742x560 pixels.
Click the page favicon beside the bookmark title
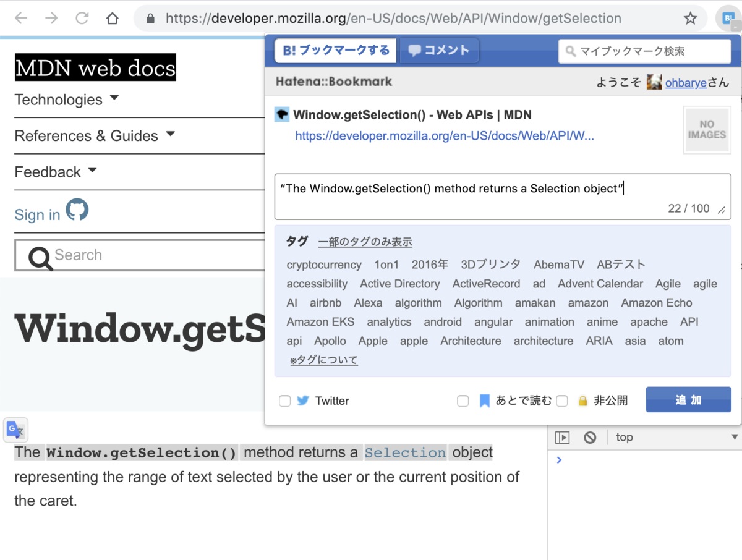click(282, 114)
